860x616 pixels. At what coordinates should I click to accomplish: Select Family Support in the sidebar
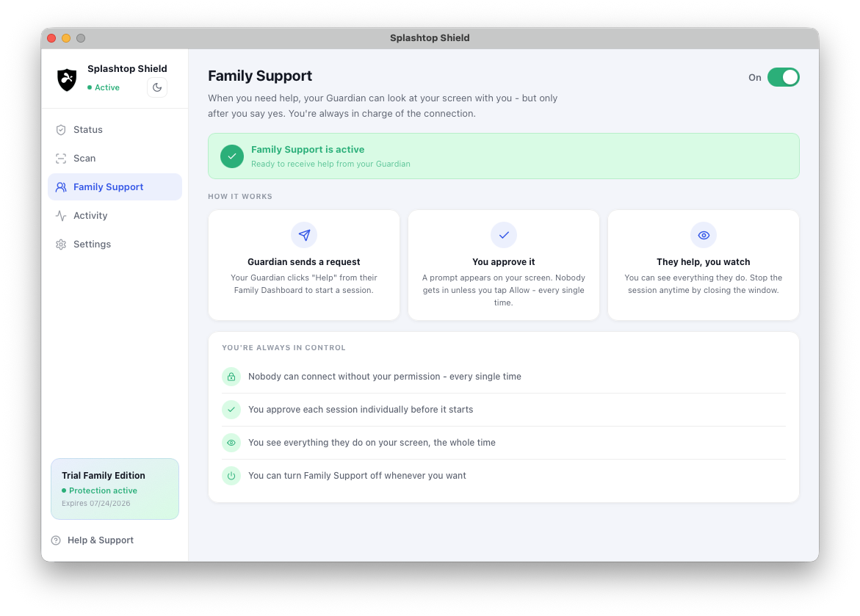pyautogui.click(x=115, y=187)
